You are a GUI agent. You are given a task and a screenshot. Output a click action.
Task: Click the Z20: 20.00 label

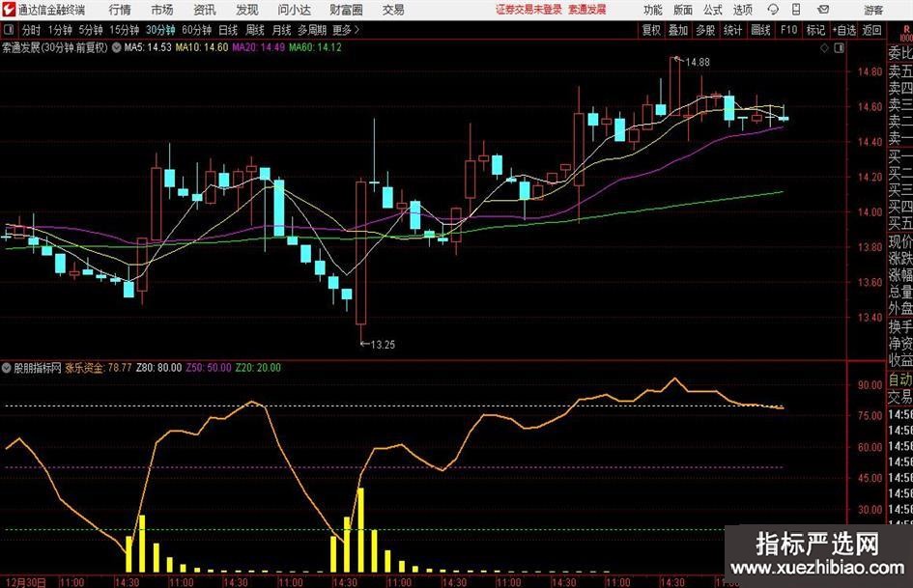pyautogui.click(x=258, y=368)
